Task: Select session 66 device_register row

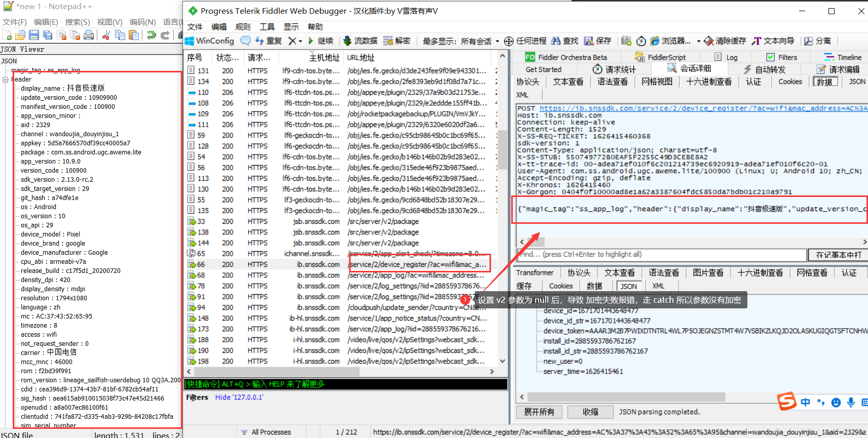Action: (341, 264)
